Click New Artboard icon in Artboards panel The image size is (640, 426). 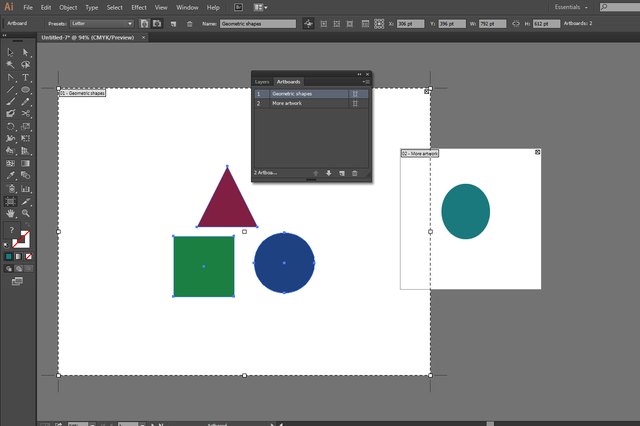click(342, 173)
